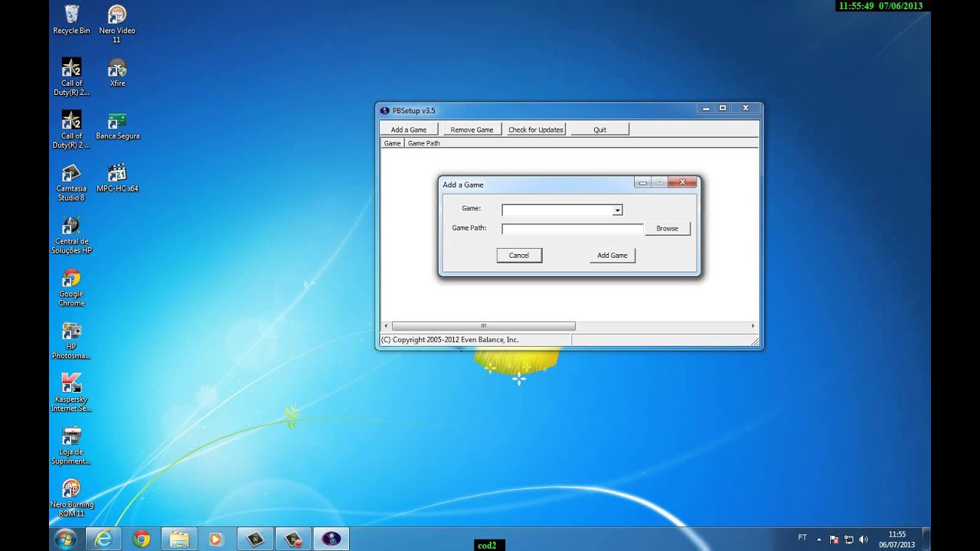This screenshot has height=551, width=980.
Task: Select Kaspersky Internet Security desktop icon
Action: point(71,393)
